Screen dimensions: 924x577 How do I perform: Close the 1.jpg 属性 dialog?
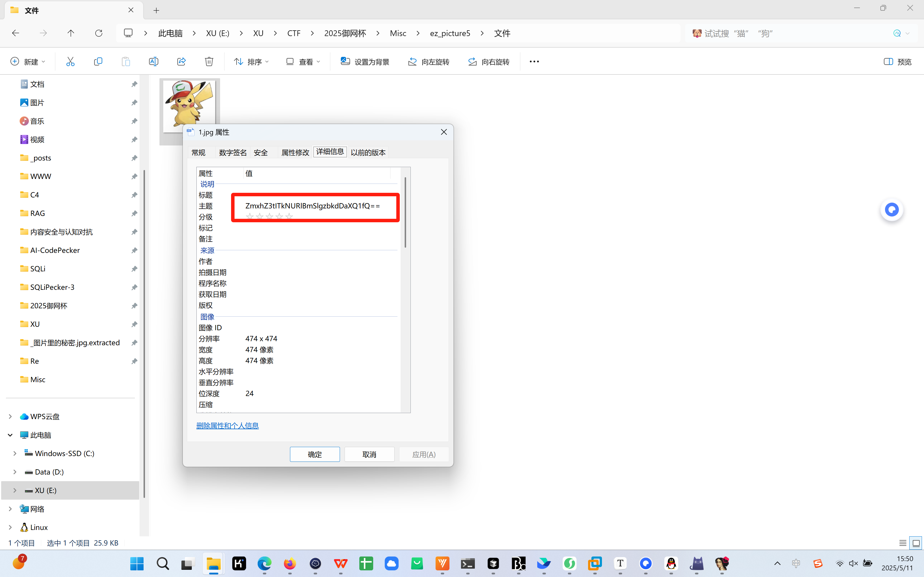click(x=444, y=132)
